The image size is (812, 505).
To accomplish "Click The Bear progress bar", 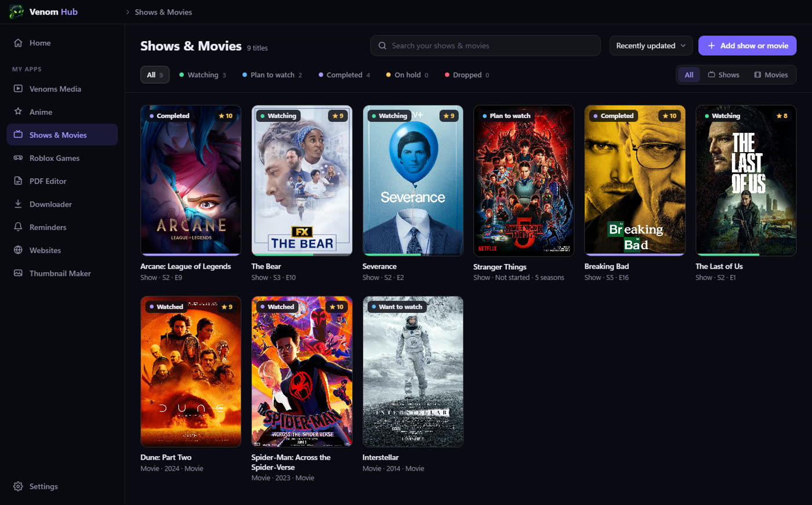I will (x=302, y=254).
